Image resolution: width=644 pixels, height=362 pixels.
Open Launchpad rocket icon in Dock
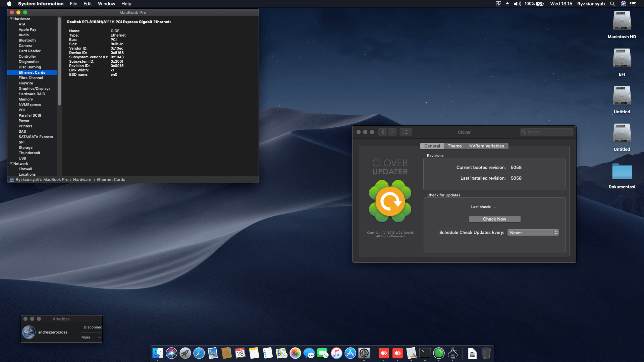point(185,353)
